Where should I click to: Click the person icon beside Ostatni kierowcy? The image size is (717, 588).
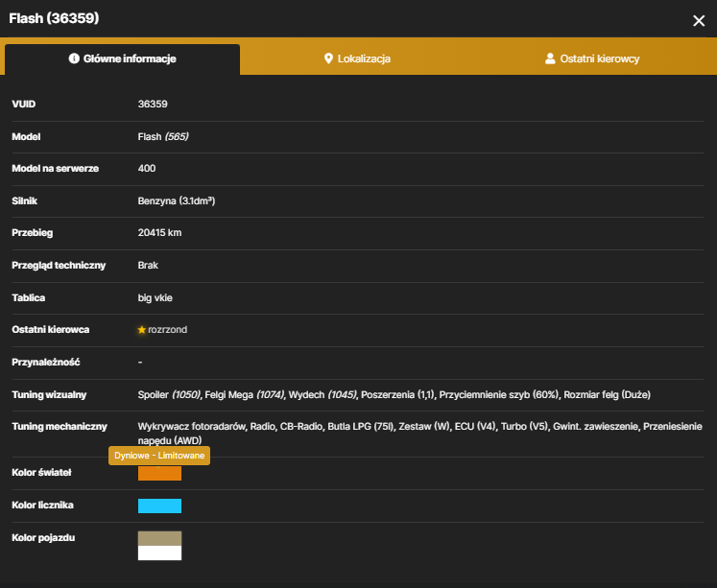[x=550, y=59]
